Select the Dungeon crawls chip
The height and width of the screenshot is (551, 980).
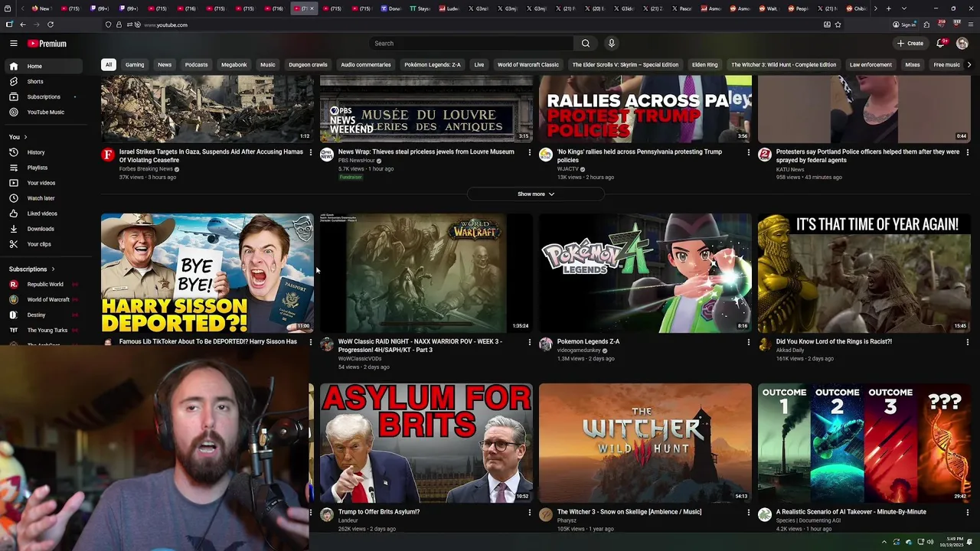[308, 65]
